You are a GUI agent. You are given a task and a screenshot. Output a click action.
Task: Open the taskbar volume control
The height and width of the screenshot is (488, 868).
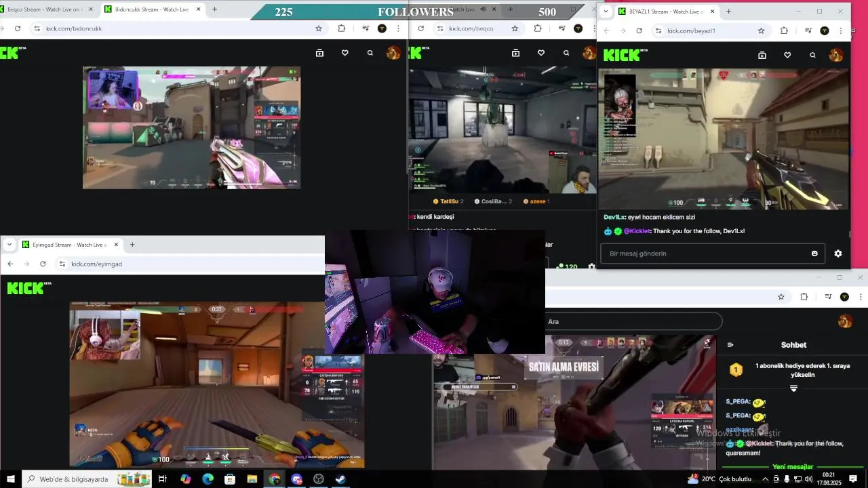coord(808,479)
